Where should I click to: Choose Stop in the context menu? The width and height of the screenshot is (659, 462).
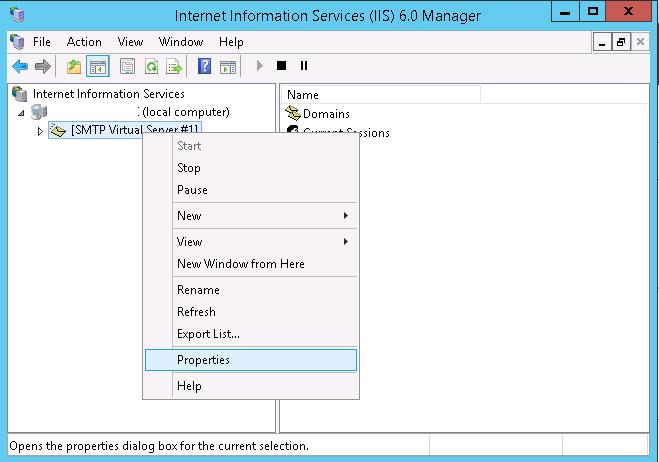189,168
